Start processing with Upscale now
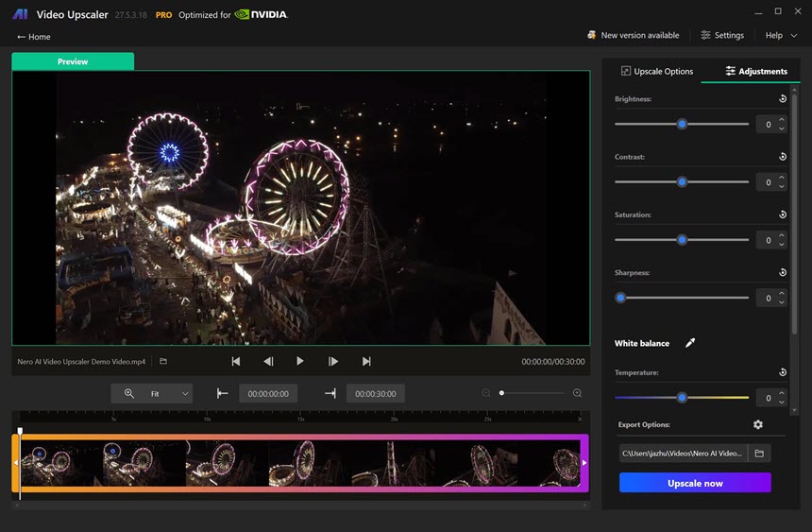 point(695,483)
